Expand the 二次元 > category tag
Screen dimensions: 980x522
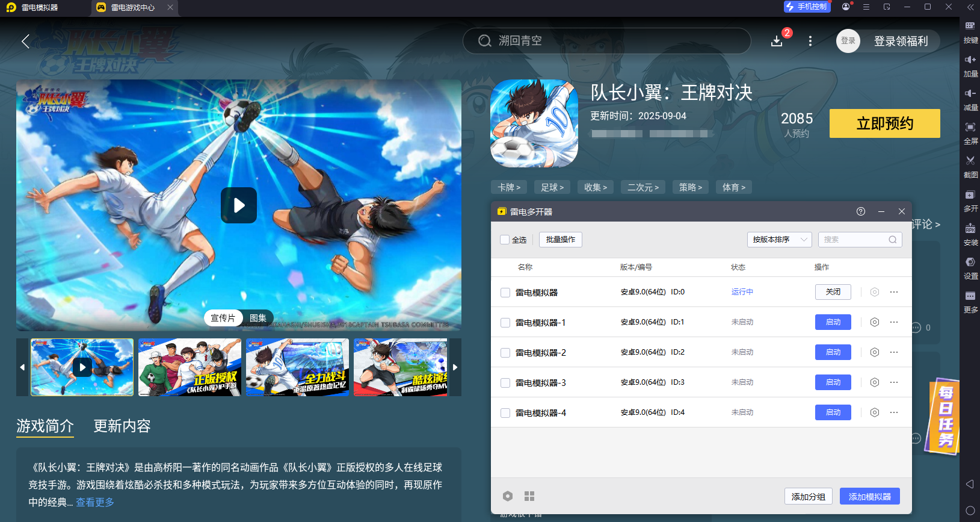643,187
